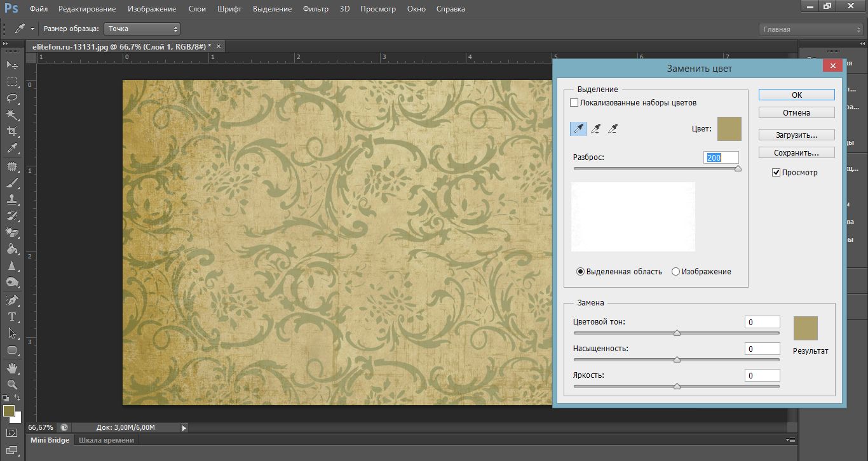
Task: Click the Загрузить... button
Action: [797, 135]
